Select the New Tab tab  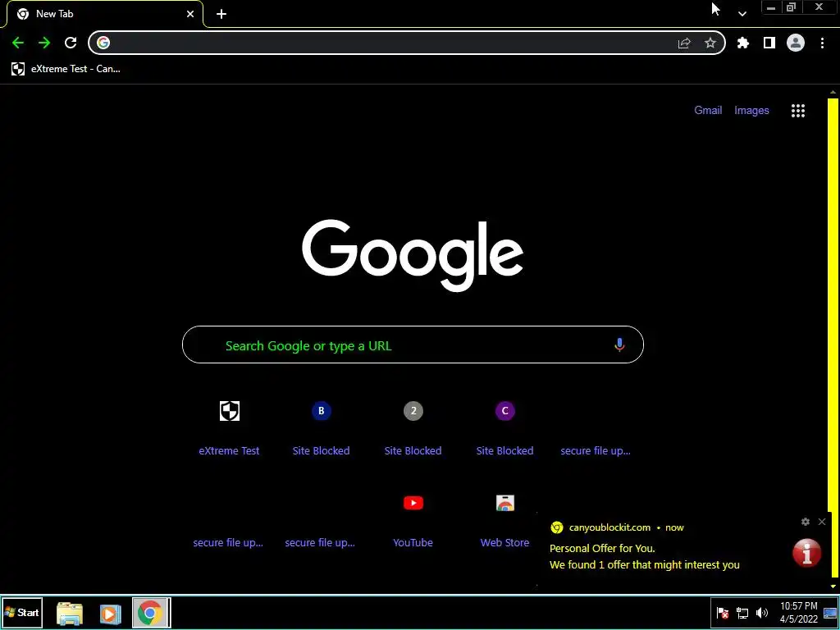pos(105,14)
